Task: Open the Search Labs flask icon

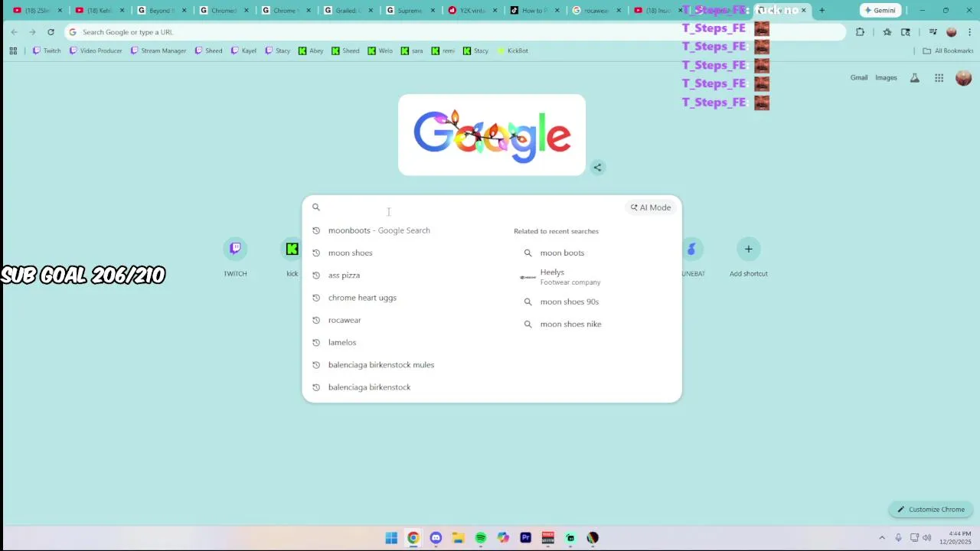Action: pos(914,78)
